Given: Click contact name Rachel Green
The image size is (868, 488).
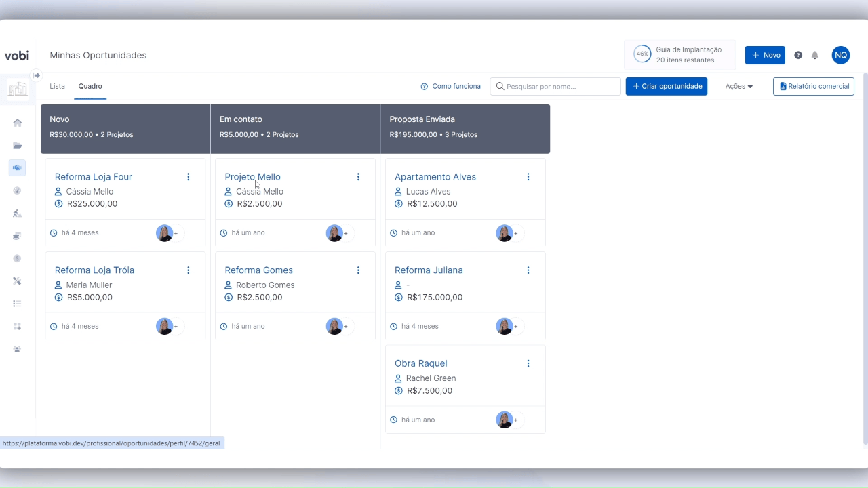Looking at the screenshot, I should click(431, 378).
